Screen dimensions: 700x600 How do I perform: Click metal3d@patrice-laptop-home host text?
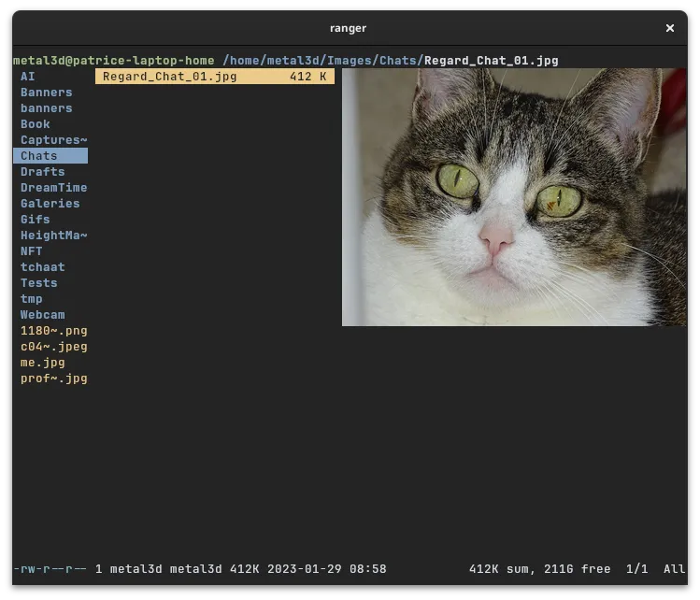click(x=114, y=60)
